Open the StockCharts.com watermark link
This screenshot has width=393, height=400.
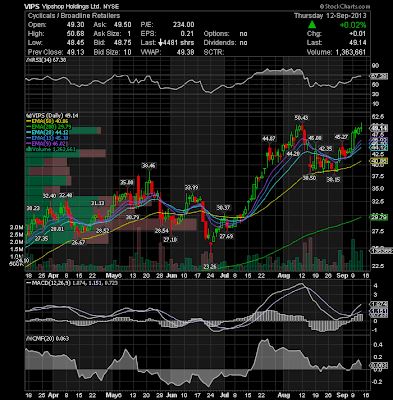pyautogui.click(x=345, y=6)
